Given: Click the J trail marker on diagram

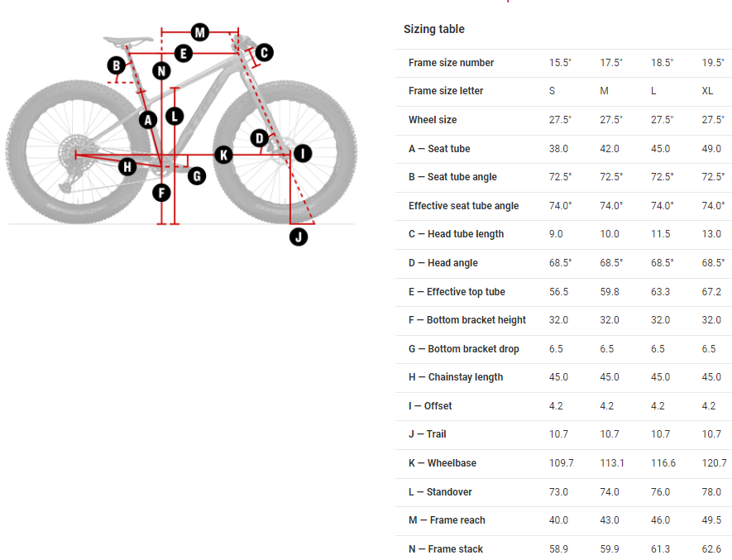Looking at the screenshot, I should coord(299,237).
